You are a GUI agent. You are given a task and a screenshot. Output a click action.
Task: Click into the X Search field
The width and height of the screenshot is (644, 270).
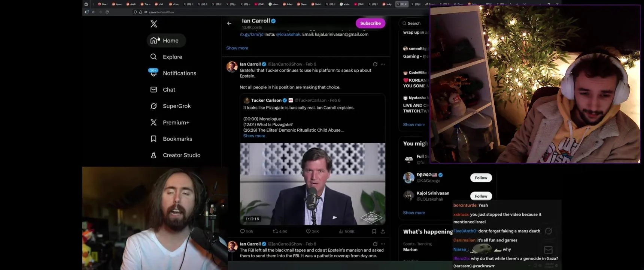point(414,23)
